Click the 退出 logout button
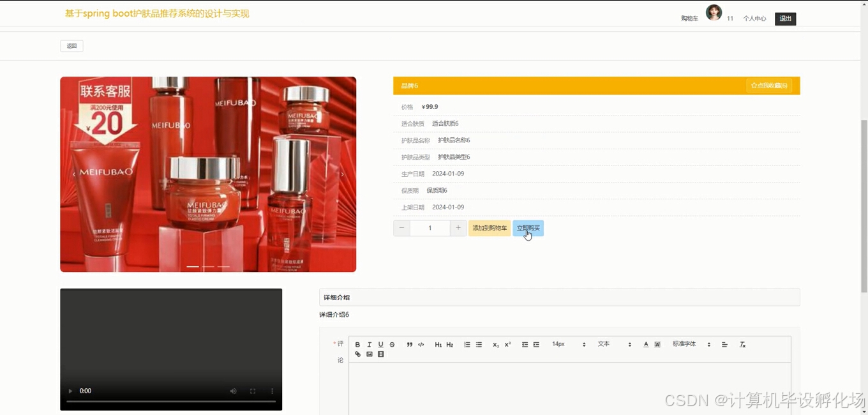The image size is (868, 415). pyautogui.click(x=785, y=19)
